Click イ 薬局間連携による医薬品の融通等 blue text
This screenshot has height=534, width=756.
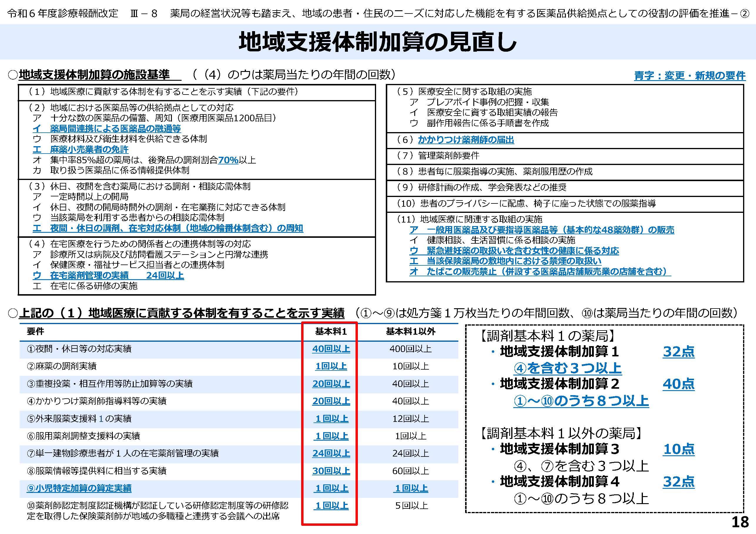point(107,128)
